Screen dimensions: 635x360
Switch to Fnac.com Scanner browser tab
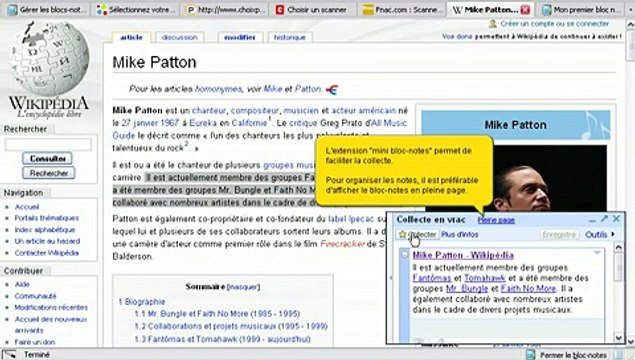point(402,10)
